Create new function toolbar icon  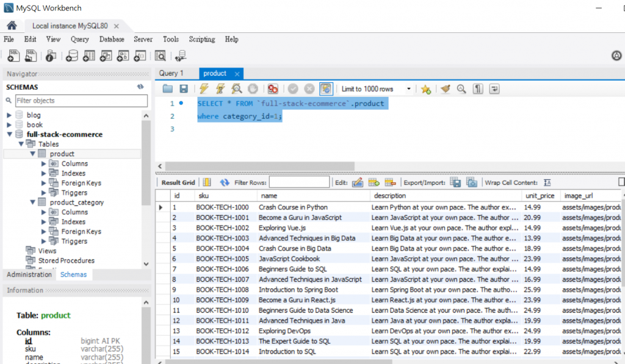pyautogui.click(x=140, y=55)
